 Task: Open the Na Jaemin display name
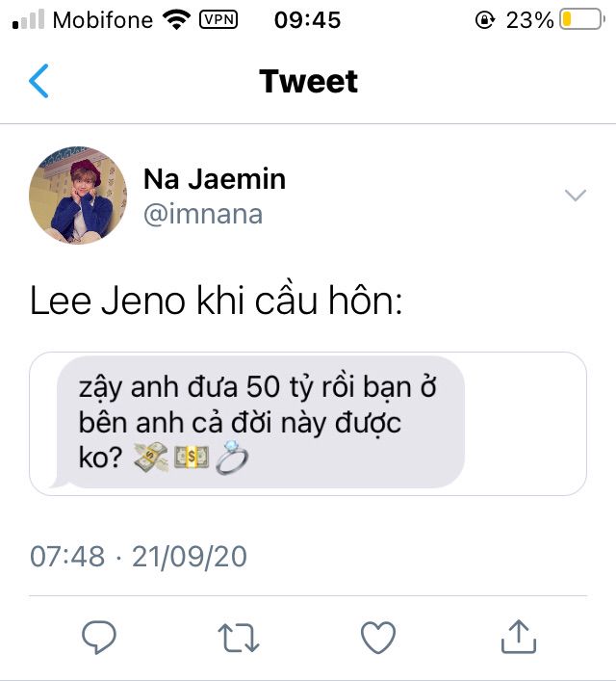pyautogui.click(x=214, y=179)
